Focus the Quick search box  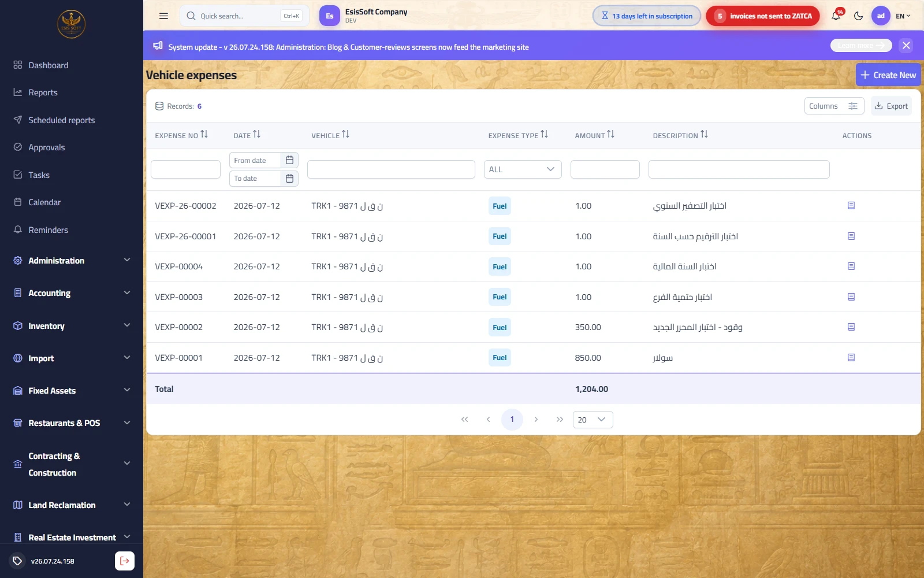(244, 16)
